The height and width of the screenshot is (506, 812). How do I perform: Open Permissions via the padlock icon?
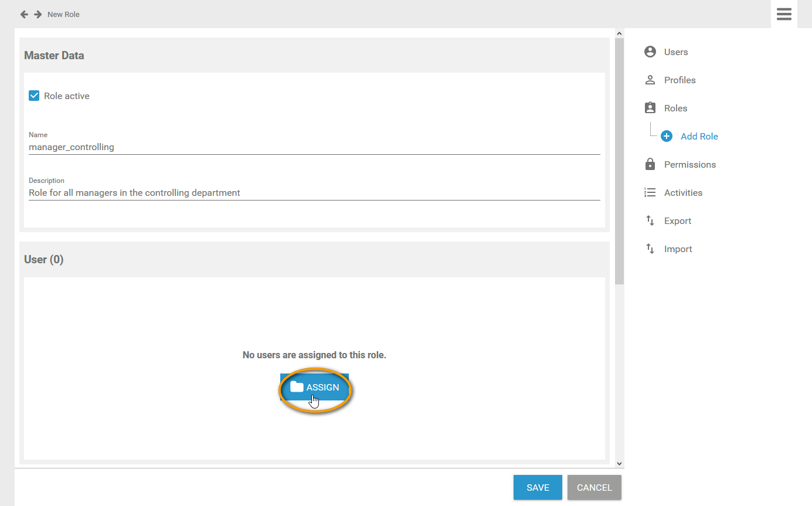(650, 164)
